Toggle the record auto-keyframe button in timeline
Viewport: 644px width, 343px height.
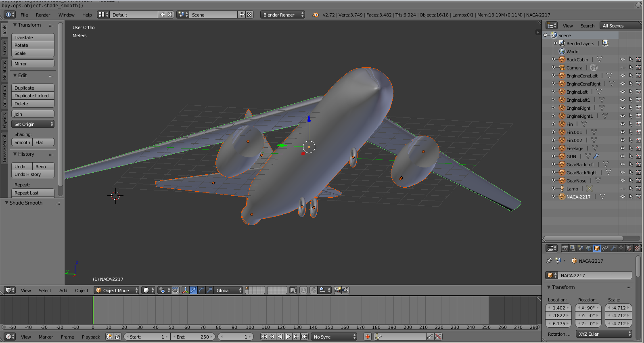368,337
